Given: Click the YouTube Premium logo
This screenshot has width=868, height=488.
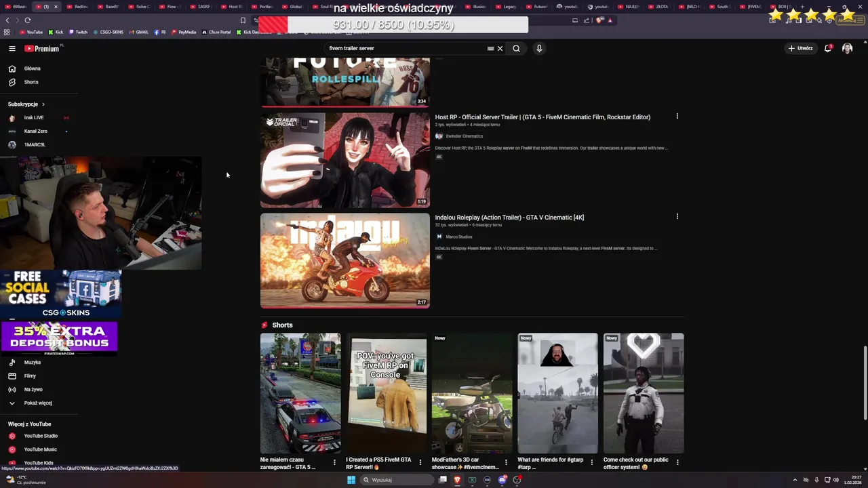Looking at the screenshot, I should (x=43, y=48).
